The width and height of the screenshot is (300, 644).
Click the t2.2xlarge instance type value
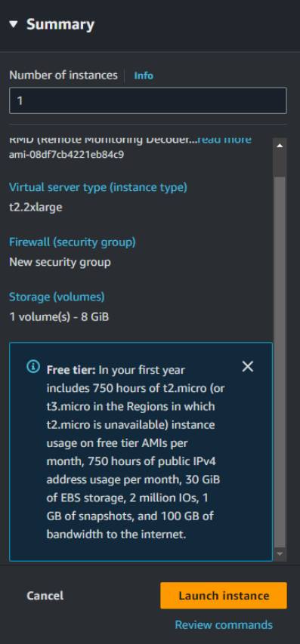point(36,208)
